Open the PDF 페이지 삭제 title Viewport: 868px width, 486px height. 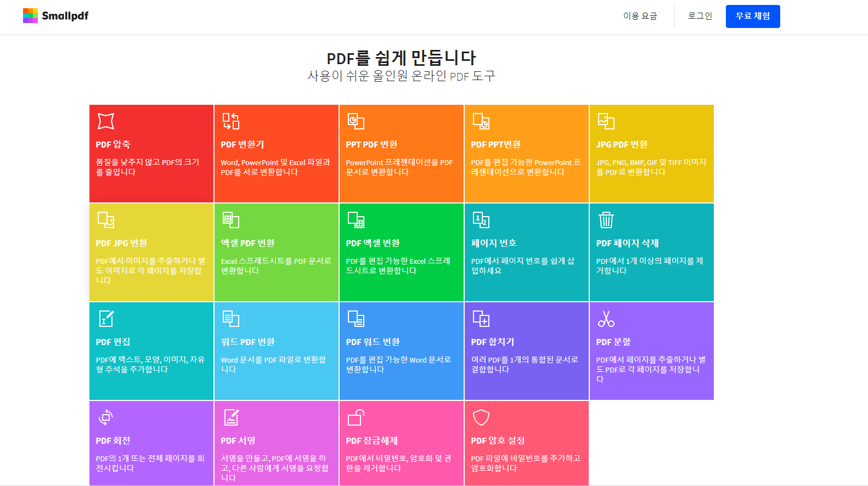[x=627, y=243]
